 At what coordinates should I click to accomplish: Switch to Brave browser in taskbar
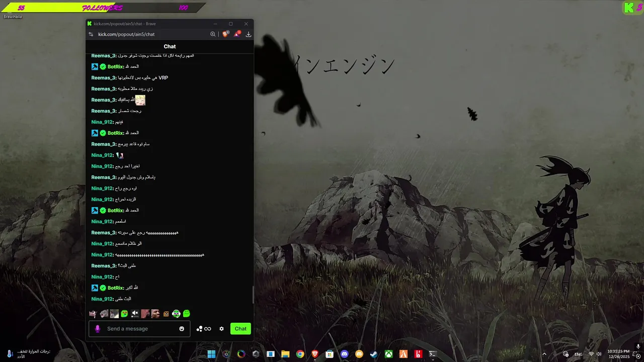click(315, 354)
